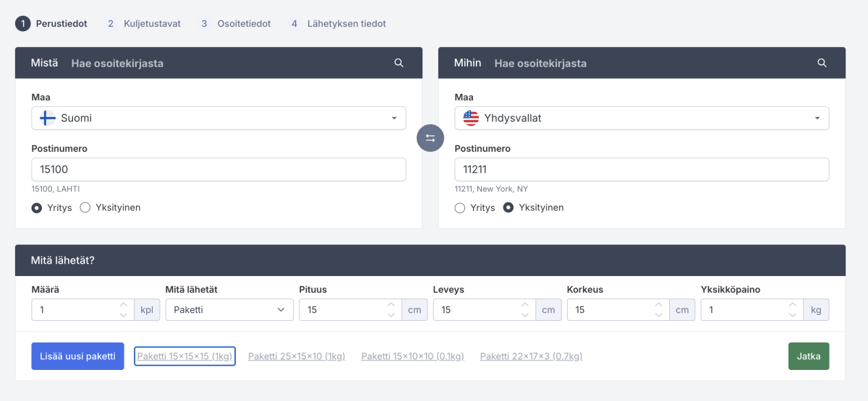This screenshot has width=868, height=401.
Task: Select Yksityinen radio for the sender
Action: [x=85, y=207]
